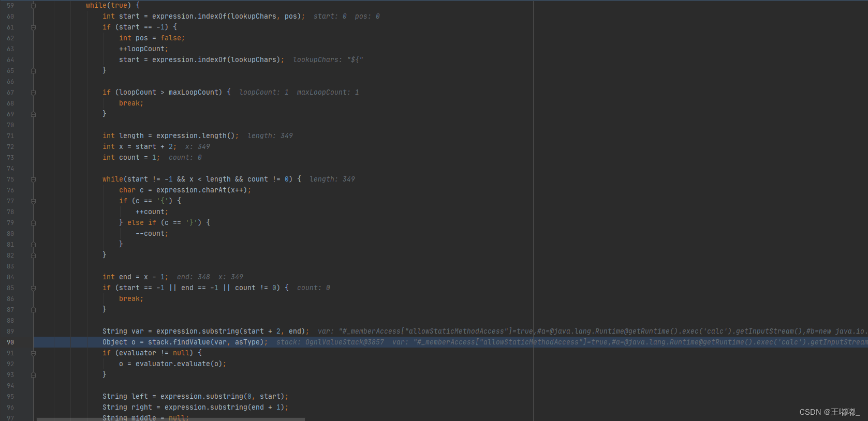Click 'expression.indexOf(lookupChars, pos)' on line 60

[x=227, y=17]
